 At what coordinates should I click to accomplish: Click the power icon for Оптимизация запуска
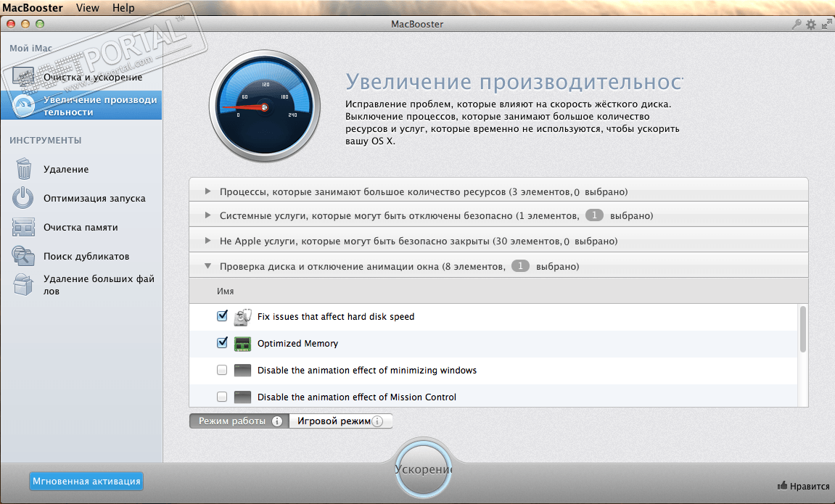point(23,198)
